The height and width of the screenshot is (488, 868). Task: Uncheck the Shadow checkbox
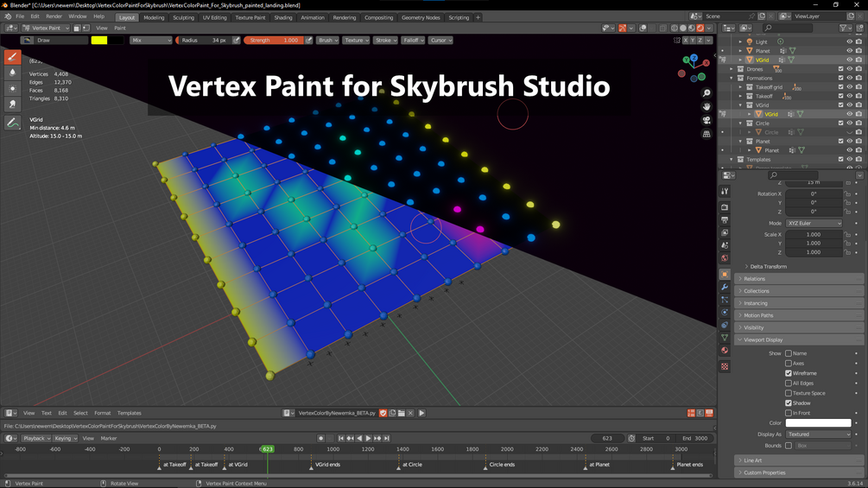pyautogui.click(x=789, y=402)
